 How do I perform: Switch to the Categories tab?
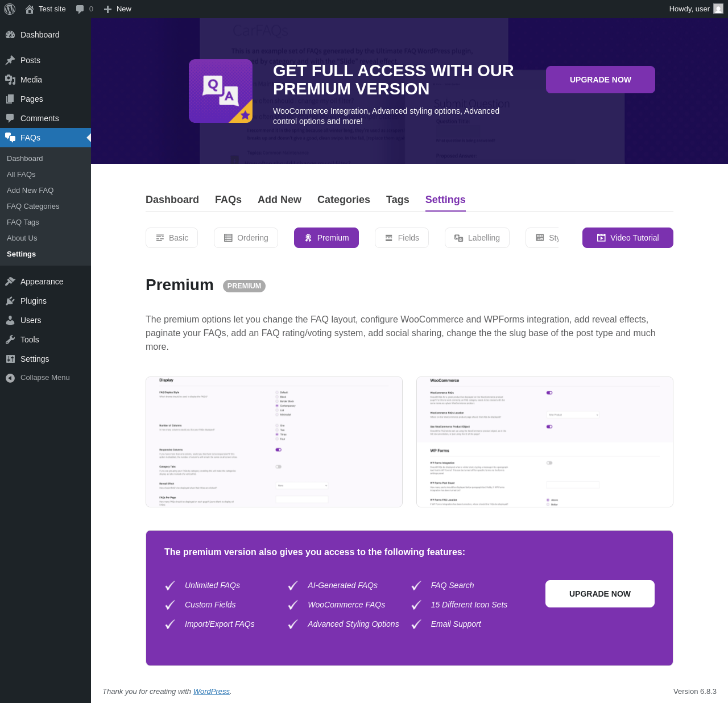click(x=344, y=200)
